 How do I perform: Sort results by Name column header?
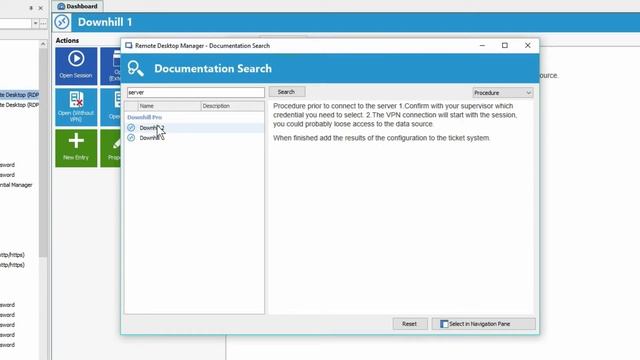[169, 106]
